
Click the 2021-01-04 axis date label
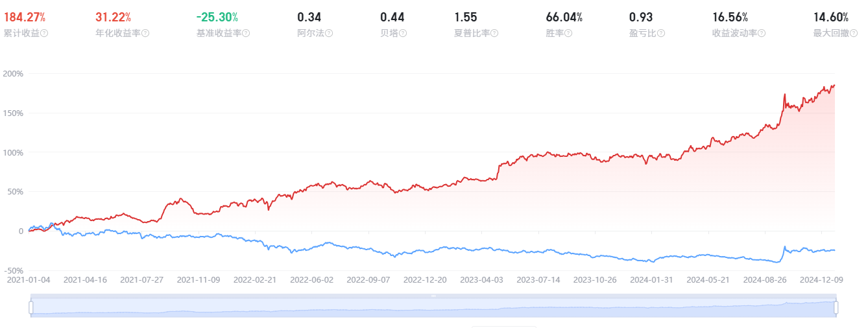[x=28, y=280]
